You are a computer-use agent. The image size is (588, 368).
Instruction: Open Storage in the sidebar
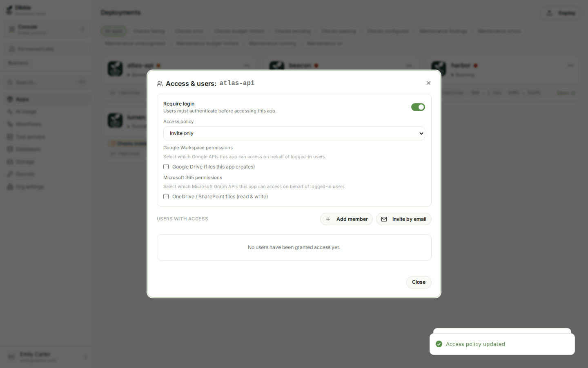(48, 162)
